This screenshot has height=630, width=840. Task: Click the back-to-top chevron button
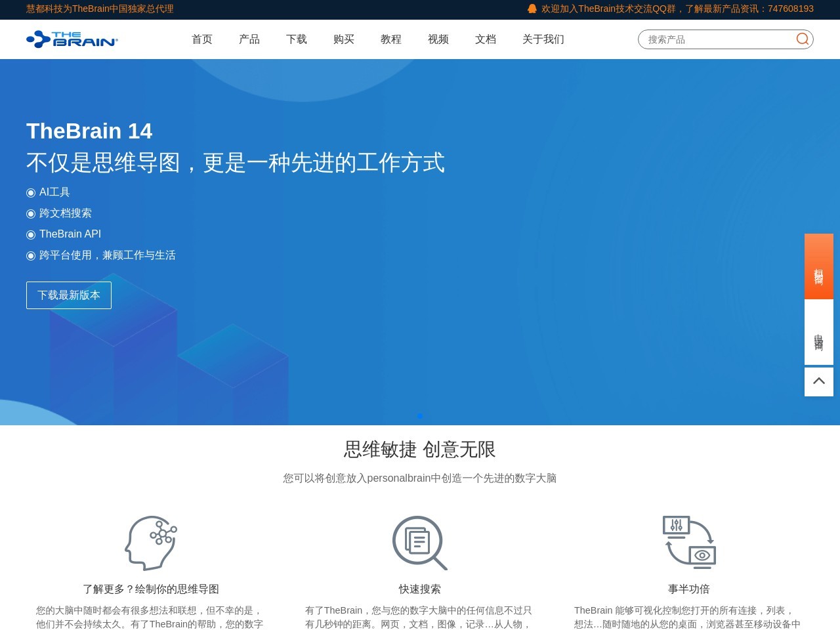(x=819, y=381)
